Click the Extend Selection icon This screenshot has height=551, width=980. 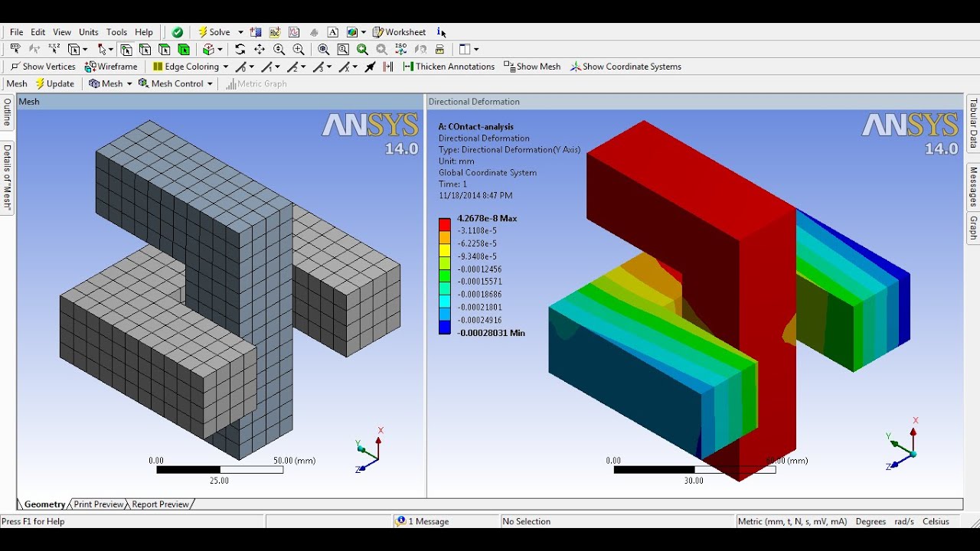point(208,50)
